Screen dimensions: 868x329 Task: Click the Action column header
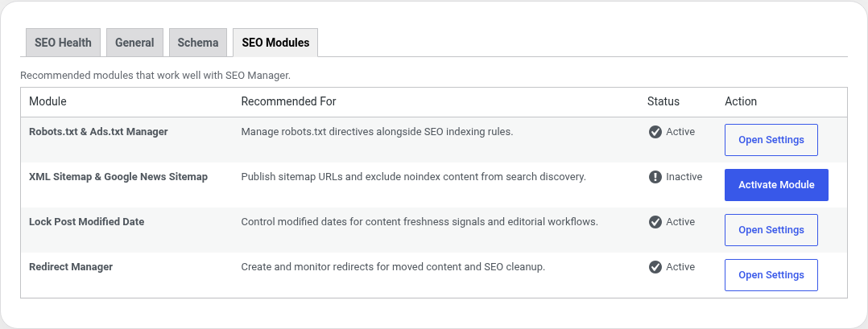tap(741, 101)
